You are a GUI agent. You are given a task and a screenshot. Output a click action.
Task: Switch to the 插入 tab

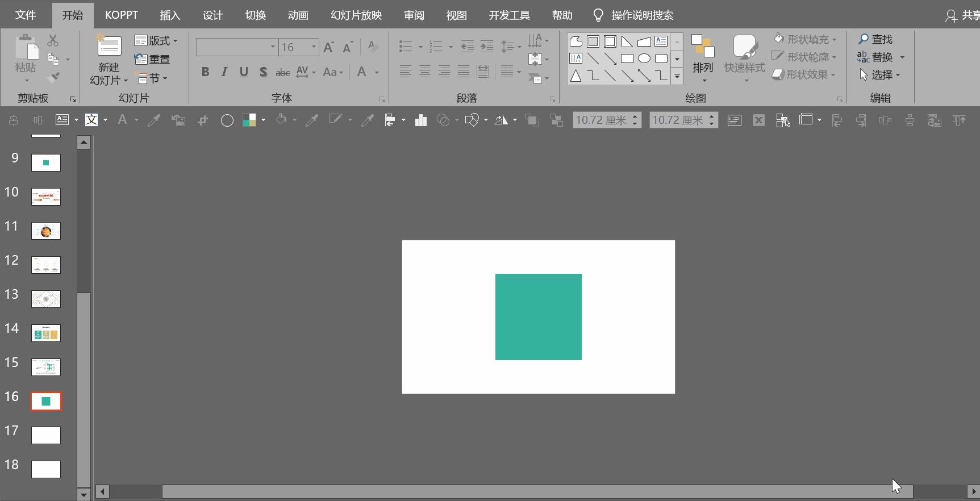(x=170, y=15)
